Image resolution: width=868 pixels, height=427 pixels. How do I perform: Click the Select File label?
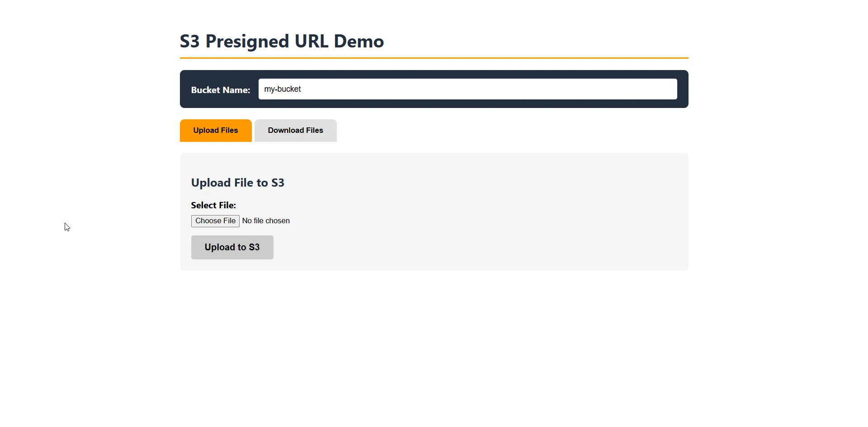213,205
